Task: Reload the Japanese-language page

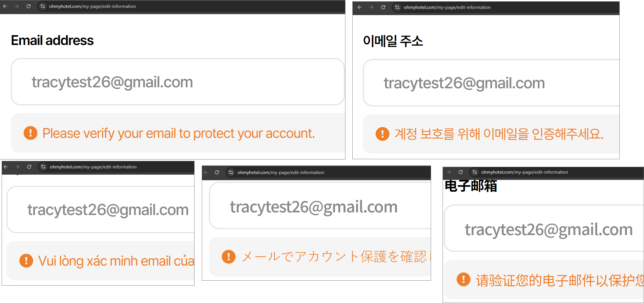Action: (x=217, y=172)
